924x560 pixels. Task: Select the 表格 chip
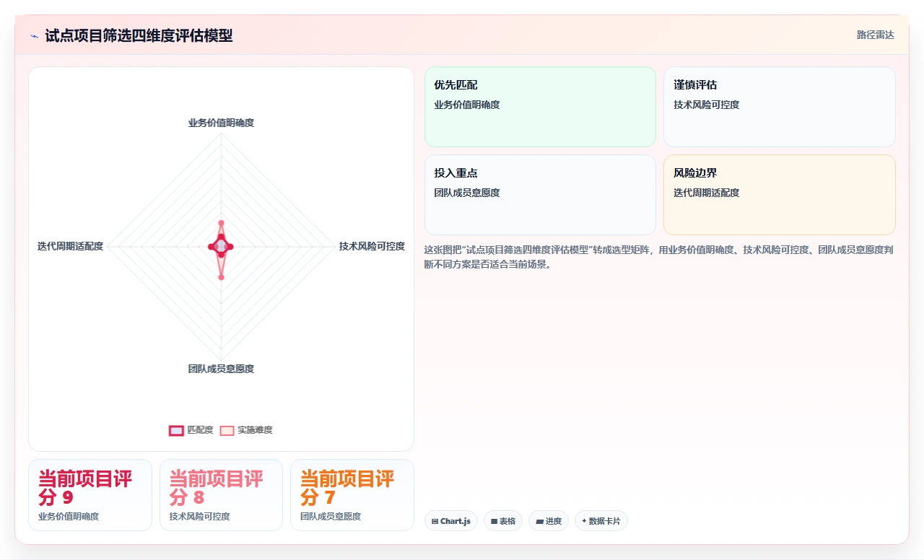(503, 521)
